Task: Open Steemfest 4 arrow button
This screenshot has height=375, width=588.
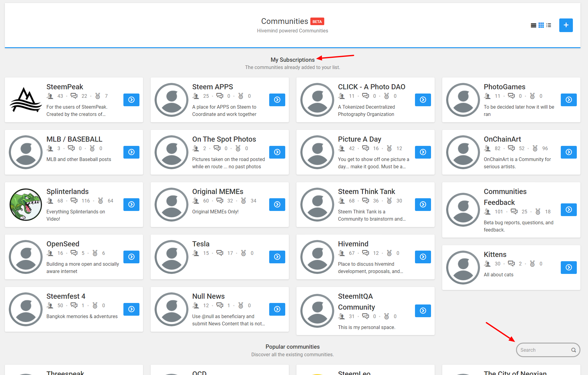Action: pyautogui.click(x=131, y=309)
